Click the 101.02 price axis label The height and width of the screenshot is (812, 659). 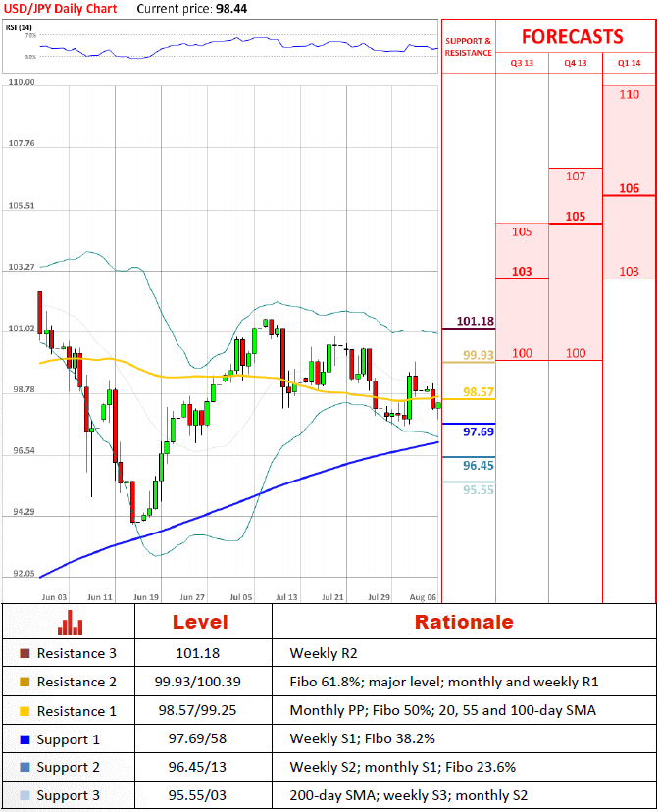22,329
